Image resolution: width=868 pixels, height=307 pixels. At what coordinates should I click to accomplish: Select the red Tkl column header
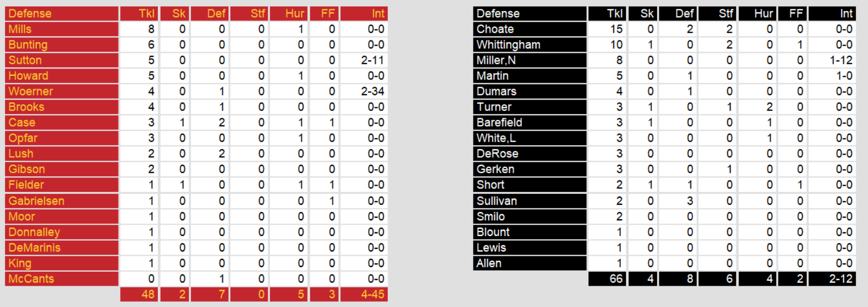pos(139,13)
